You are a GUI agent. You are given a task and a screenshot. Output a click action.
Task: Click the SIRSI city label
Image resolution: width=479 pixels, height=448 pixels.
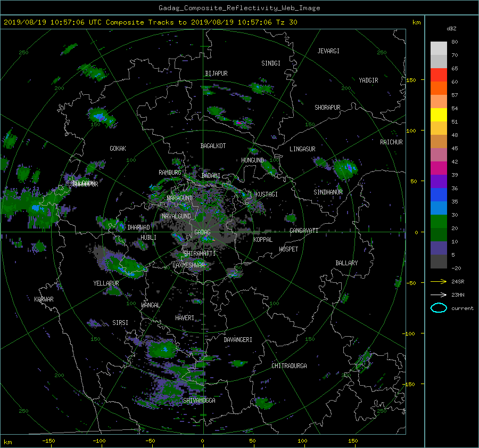click(120, 323)
